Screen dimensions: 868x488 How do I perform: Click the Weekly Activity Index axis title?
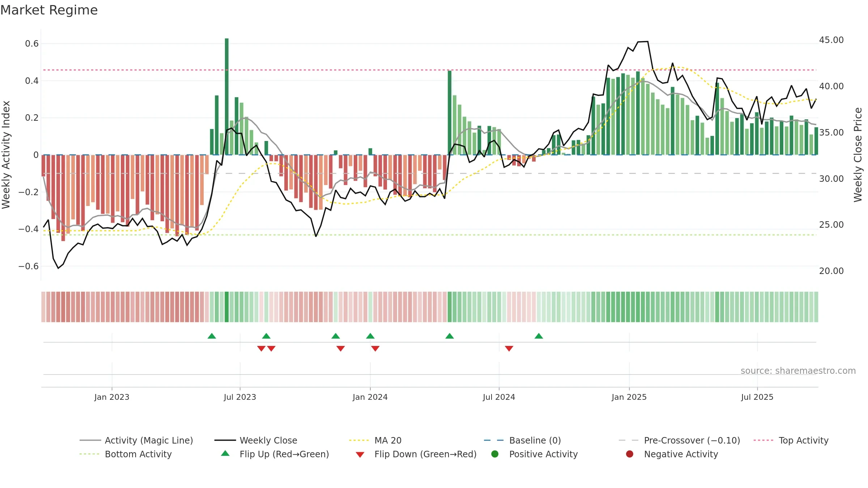coord(6,155)
